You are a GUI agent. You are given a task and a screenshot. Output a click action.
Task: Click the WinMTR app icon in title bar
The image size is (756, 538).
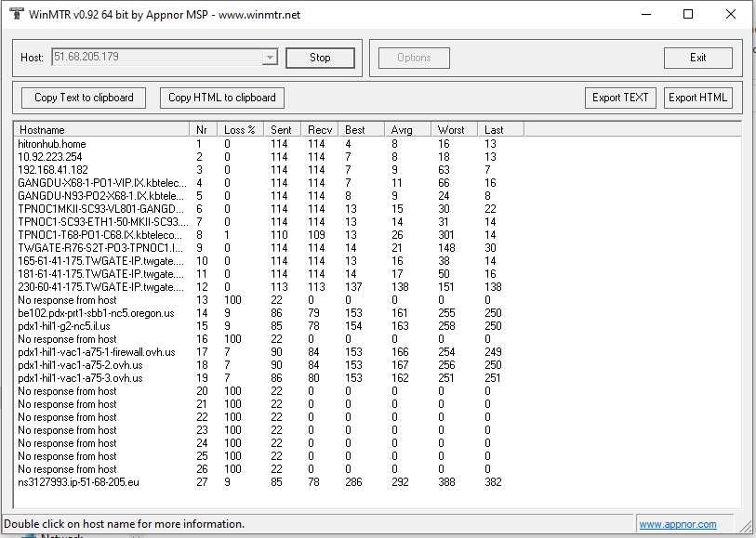tap(15, 14)
